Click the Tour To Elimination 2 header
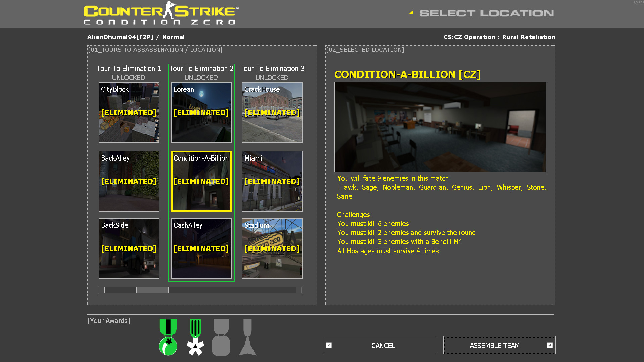This screenshot has width=644, height=362. pyautogui.click(x=201, y=69)
